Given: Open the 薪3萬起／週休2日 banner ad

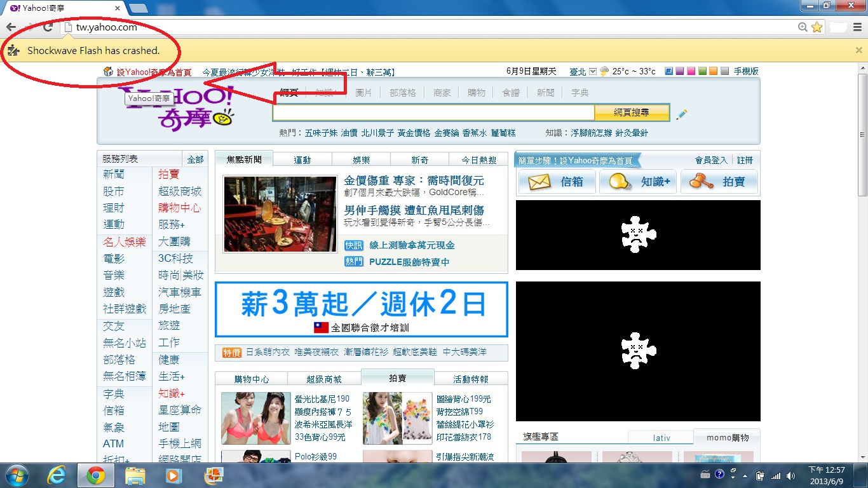Looking at the screenshot, I should (x=362, y=309).
